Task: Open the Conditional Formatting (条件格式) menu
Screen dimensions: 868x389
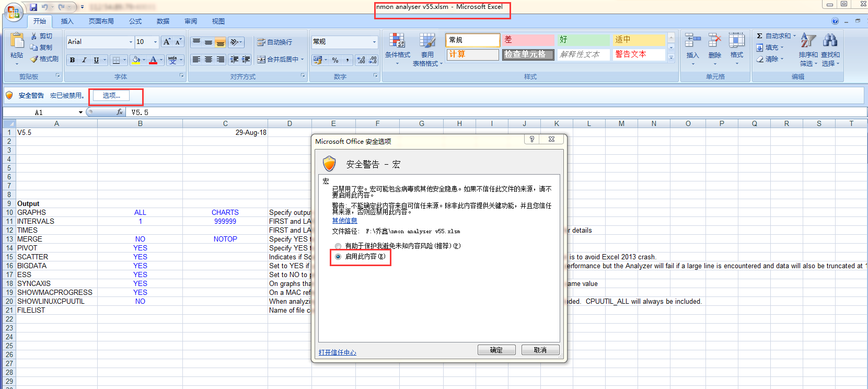Action: pos(397,49)
